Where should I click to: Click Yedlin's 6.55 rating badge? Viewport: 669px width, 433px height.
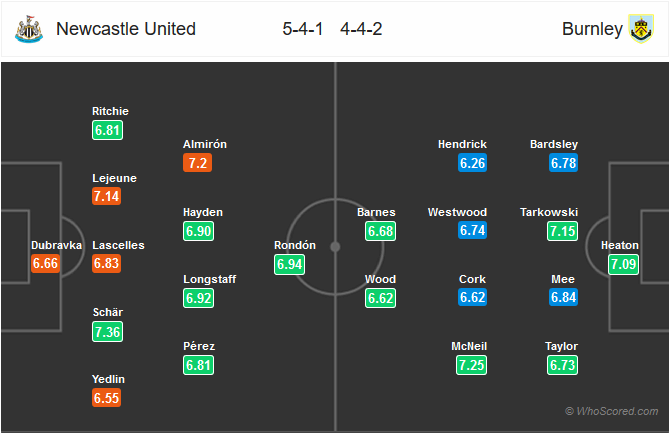[x=106, y=398]
